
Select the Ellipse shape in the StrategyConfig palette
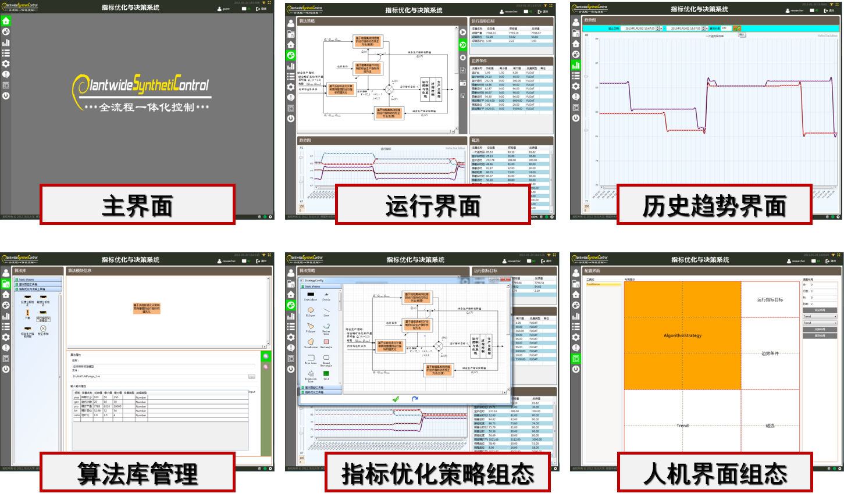(x=311, y=311)
